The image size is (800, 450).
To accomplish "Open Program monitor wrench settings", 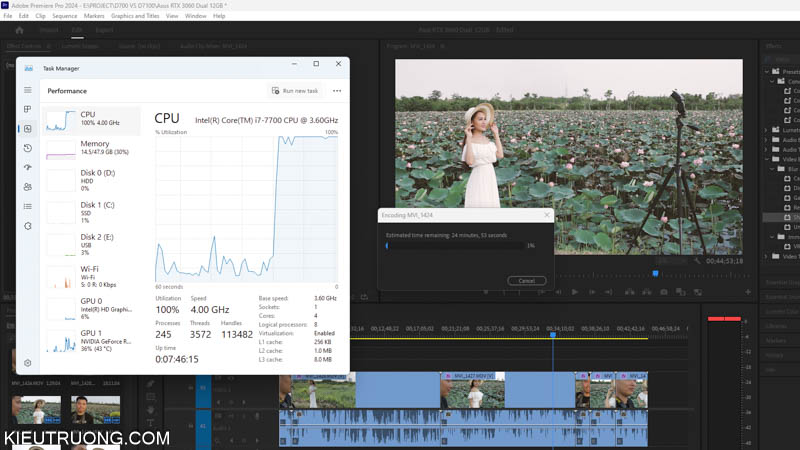I will tap(697, 261).
